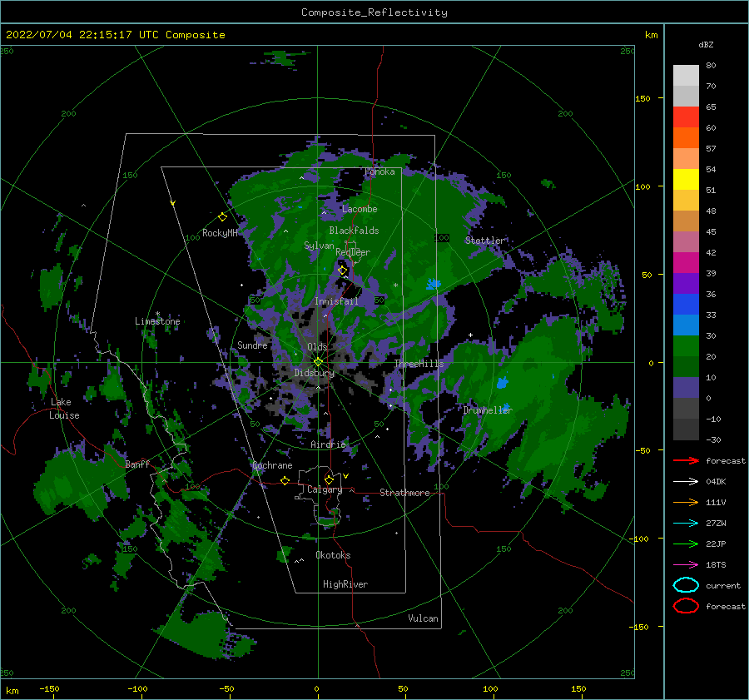This screenshot has height=700, width=749.
Task: Click the yellow marker inside Calgary outline
Action: [x=329, y=479]
